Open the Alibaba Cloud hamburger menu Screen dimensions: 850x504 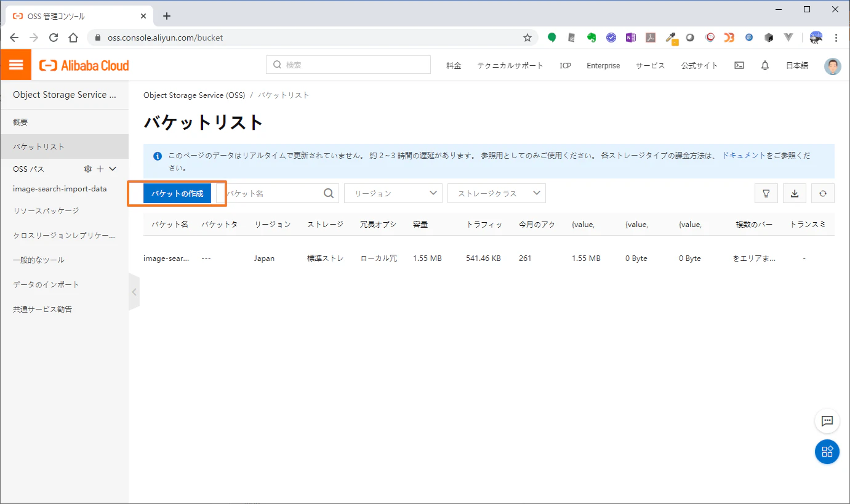tap(16, 65)
